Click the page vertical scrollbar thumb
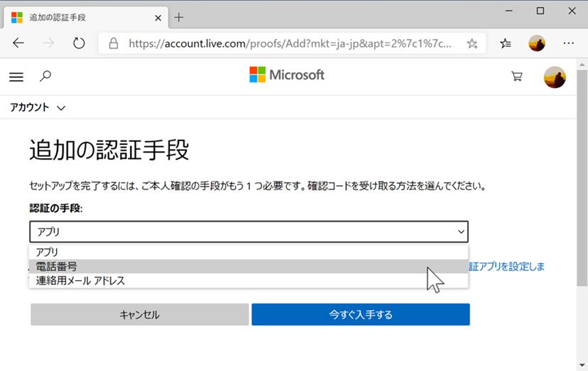Viewport: 588px width, 371px height. 582,178
